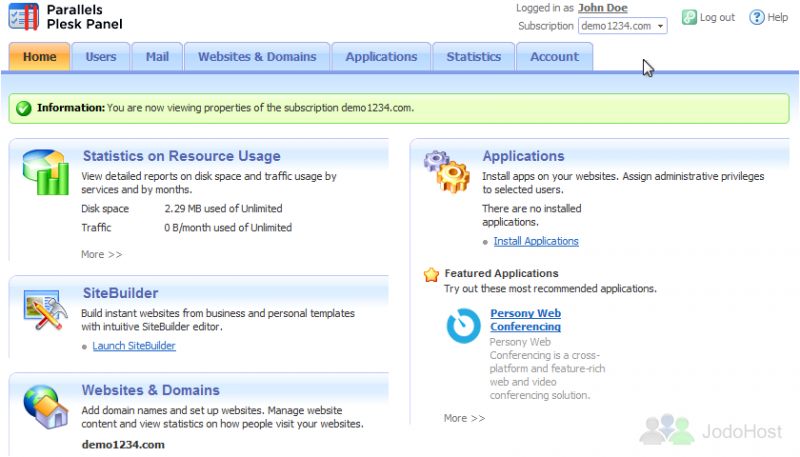
Task: Click the Statistics on Resource Usage heading
Action: (182, 156)
